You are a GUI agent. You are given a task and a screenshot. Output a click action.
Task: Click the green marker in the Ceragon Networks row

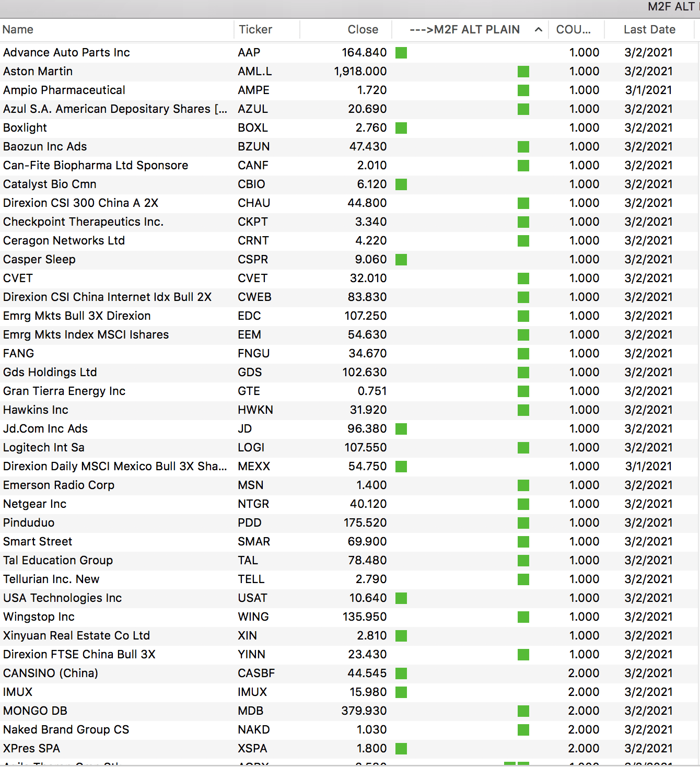point(523,241)
